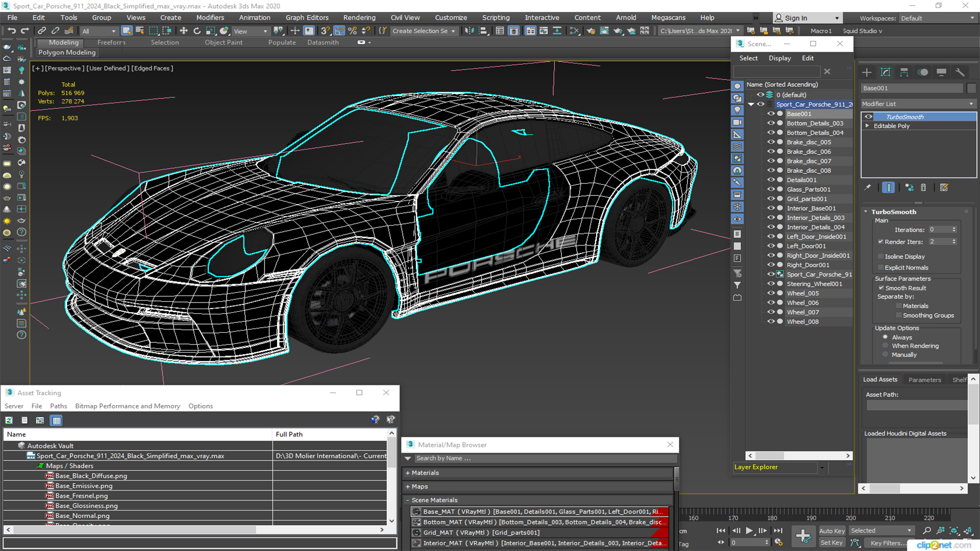Image resolution: width=980 pixels, height=551 pixels.
Task: Select Base_MAT VRayMtl in Scene Materials
Action: click(540, 512)
